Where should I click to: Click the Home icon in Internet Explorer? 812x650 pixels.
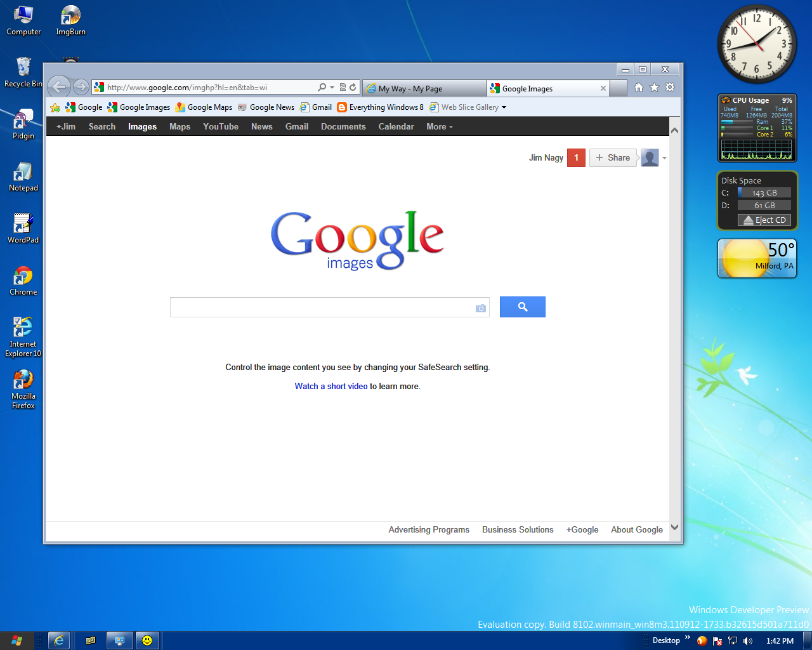tap(639, 88)
